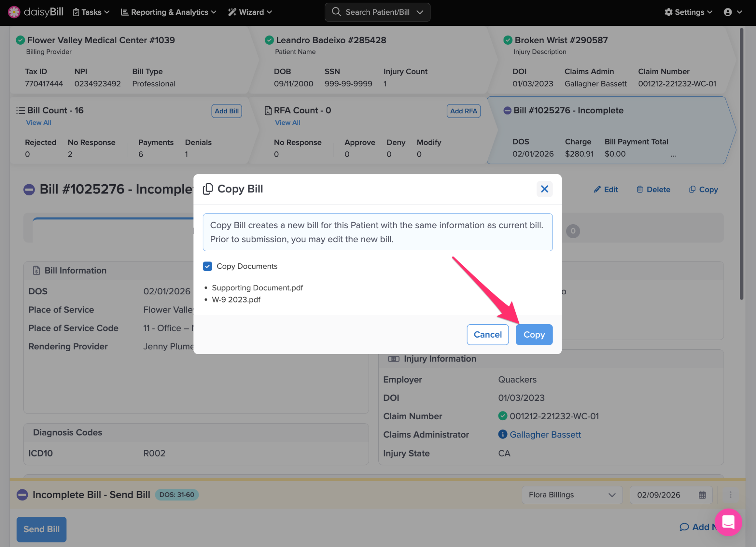
Task: Uncheck the Copy Documents checkbox
Action: click(x=207, y=266)
